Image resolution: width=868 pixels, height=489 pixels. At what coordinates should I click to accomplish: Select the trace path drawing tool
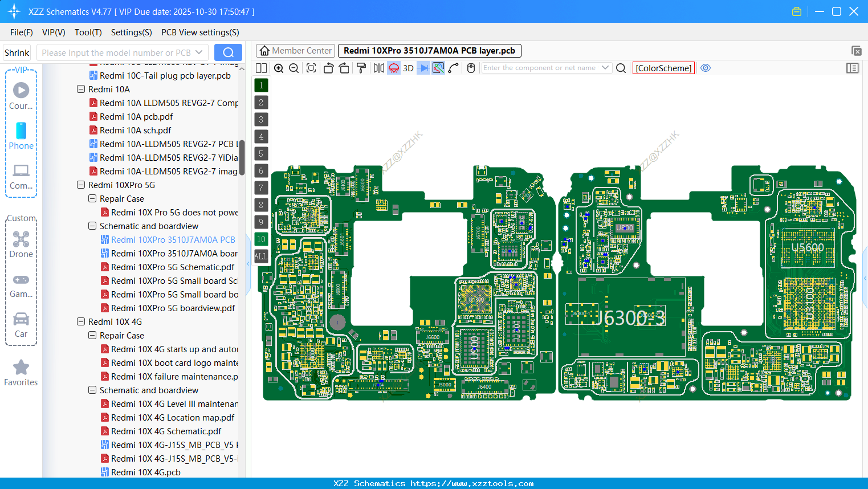[x=454, y=68]
